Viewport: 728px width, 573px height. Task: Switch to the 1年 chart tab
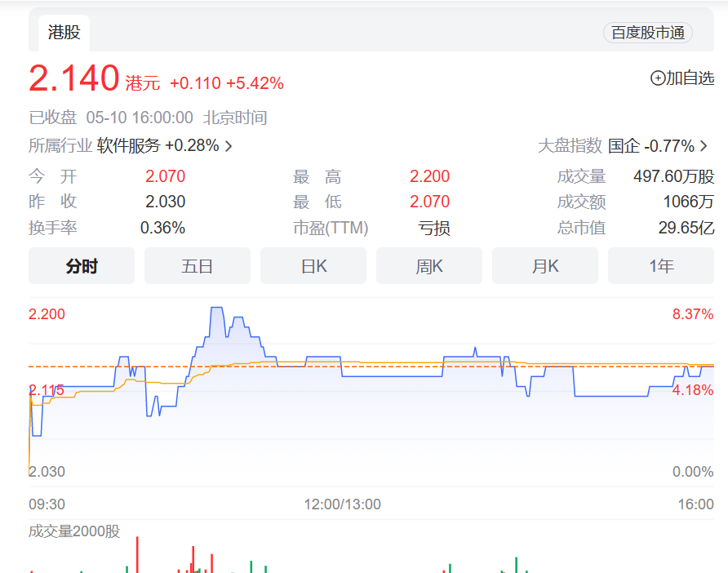tap(661, 266)
